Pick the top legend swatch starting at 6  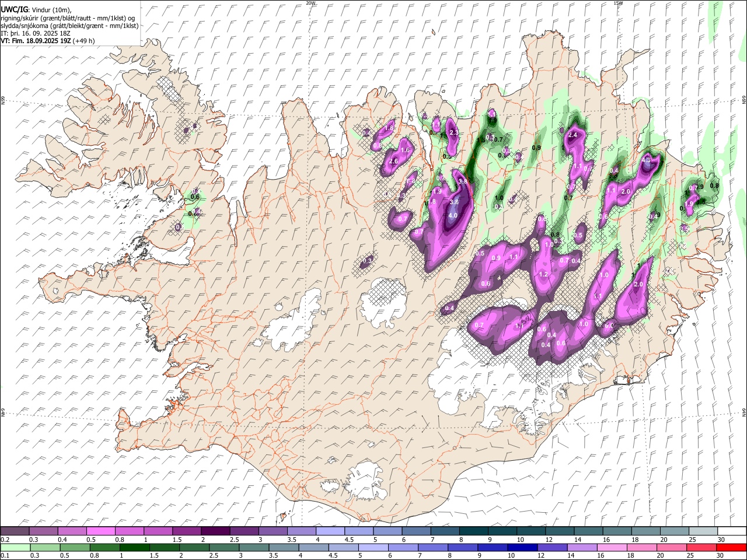415,531
